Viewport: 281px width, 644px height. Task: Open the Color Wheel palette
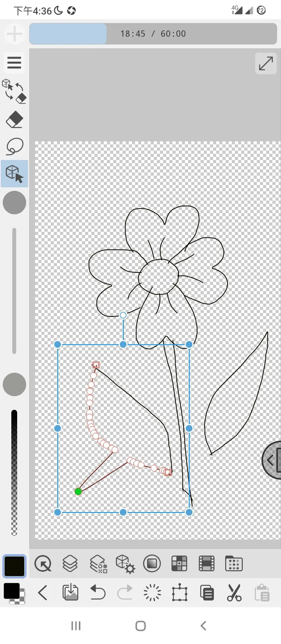click(152, 564)
